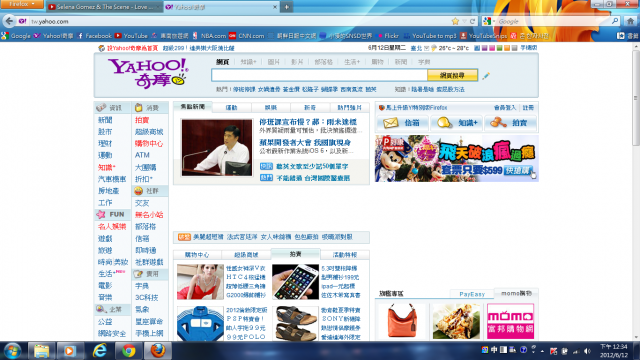Image resolution: width=640 pixels, height=360 pixels.
Task: Open 拍賣 button with gavel icon
Action: click(510, 122)
